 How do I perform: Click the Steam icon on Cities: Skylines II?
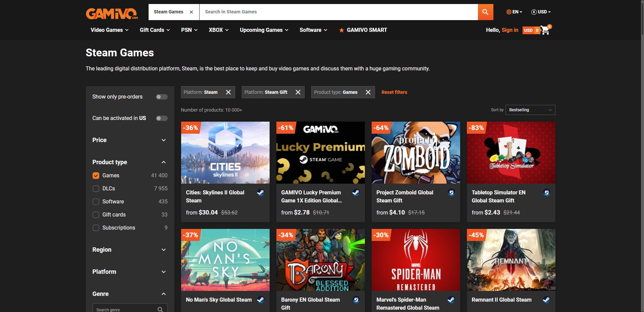click(x=261, y=192)
